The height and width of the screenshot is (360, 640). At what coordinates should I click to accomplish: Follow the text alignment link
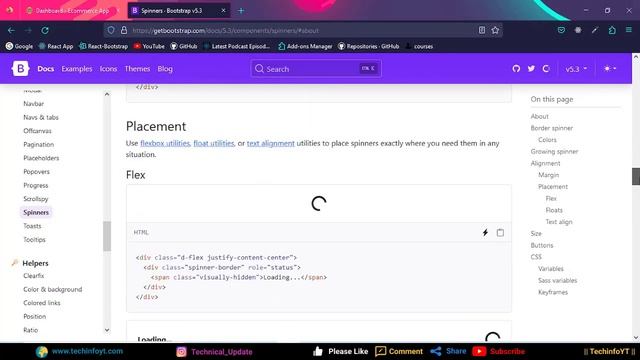pos(271,143)
